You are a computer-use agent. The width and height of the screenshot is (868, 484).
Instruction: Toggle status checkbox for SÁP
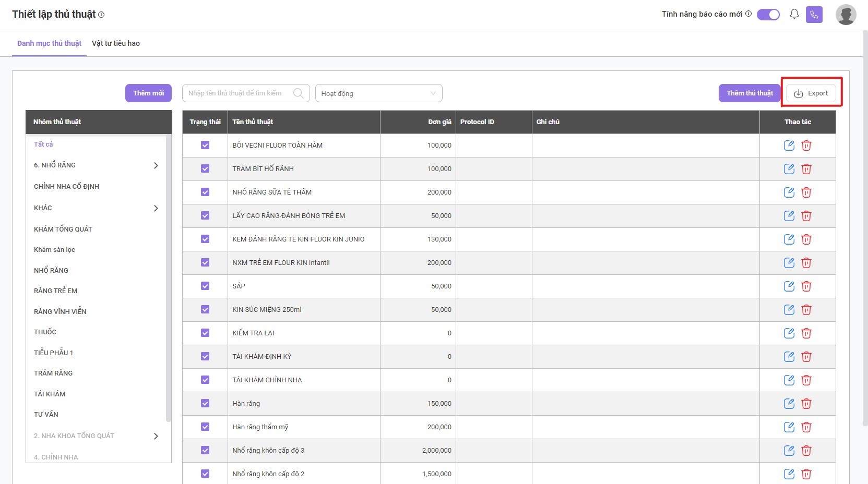(x=205, y=286)
